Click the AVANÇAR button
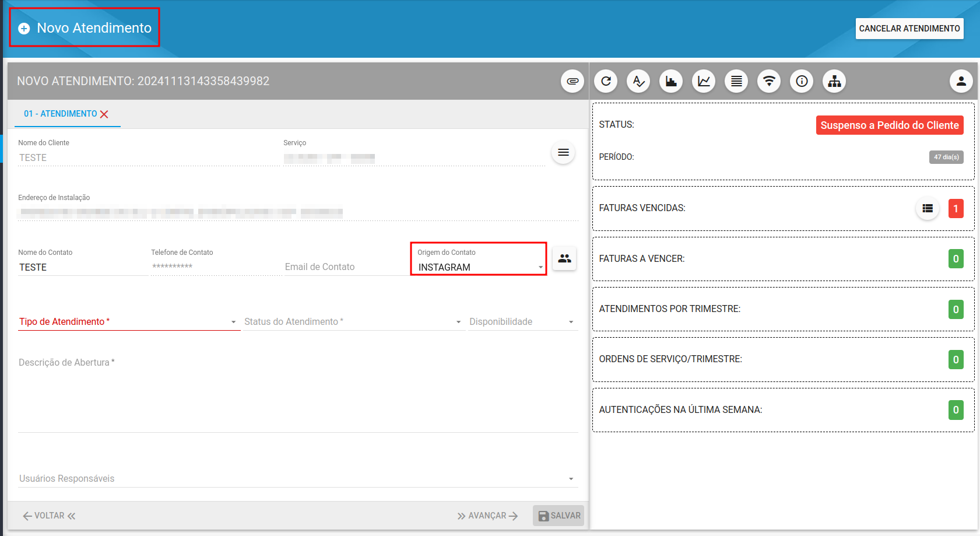 [488, 516]
